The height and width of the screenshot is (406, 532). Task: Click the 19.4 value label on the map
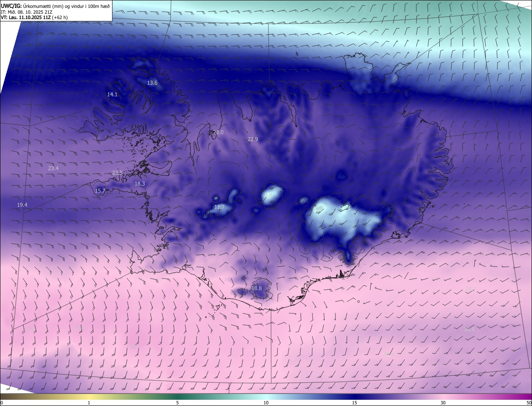(x=22, y=205)
